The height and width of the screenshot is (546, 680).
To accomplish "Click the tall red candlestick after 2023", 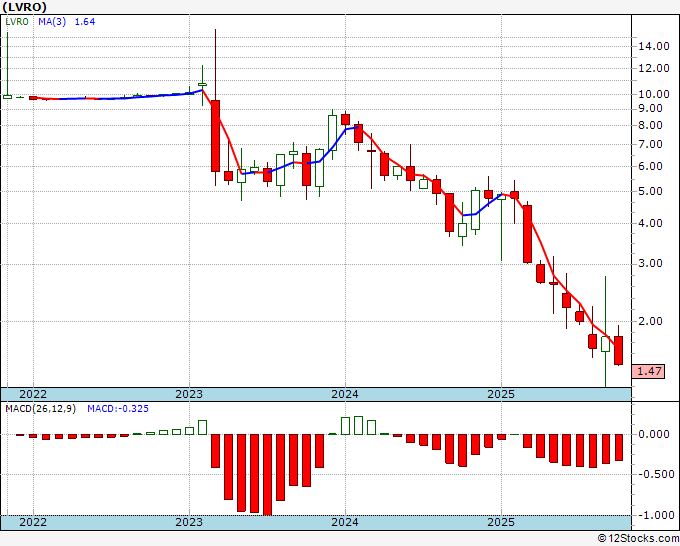I will click(216, 136).
